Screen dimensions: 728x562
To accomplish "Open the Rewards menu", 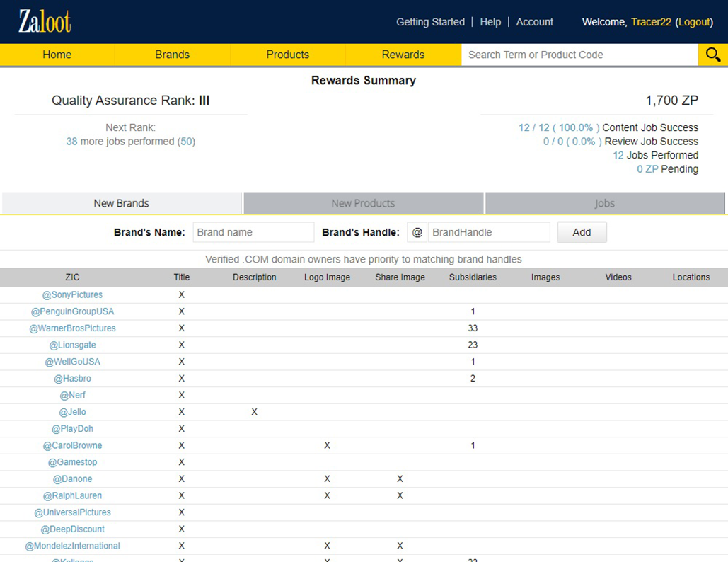I will click(403, 55).
